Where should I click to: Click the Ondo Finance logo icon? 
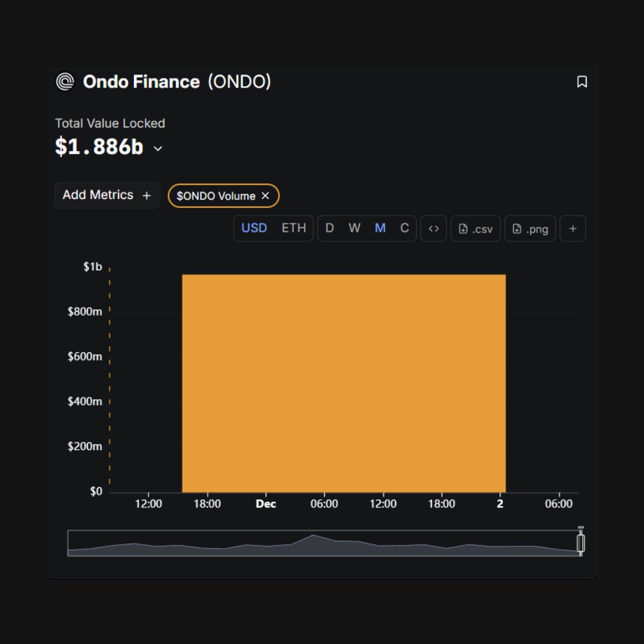point(65,81)
